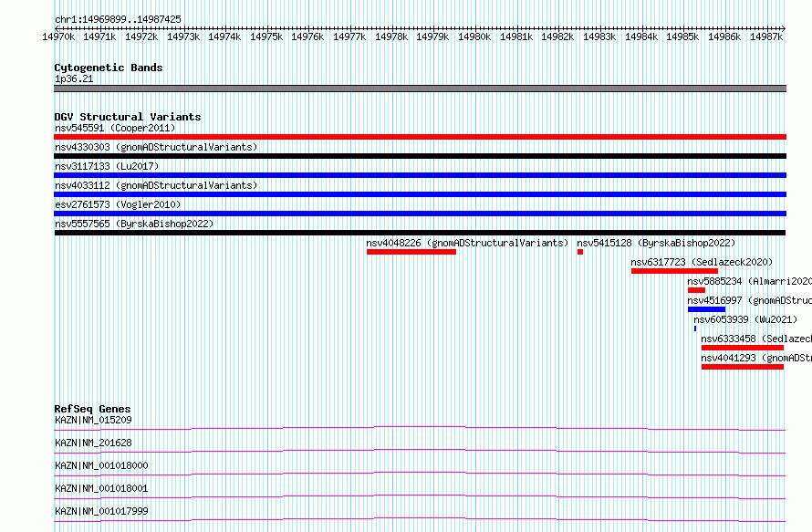Click the 1p36.21 band label
Screen dimensions: 812x532
tap(74, 78)
